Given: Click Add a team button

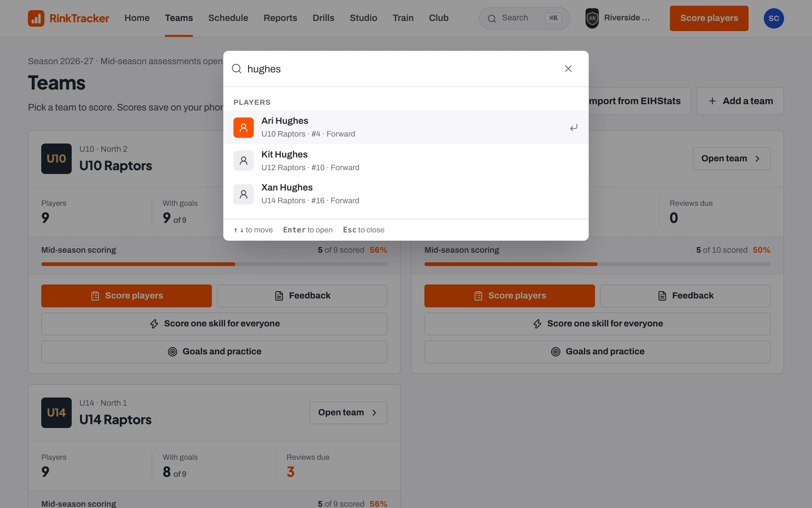Looking at the screenshot, I should coord(740,101).
